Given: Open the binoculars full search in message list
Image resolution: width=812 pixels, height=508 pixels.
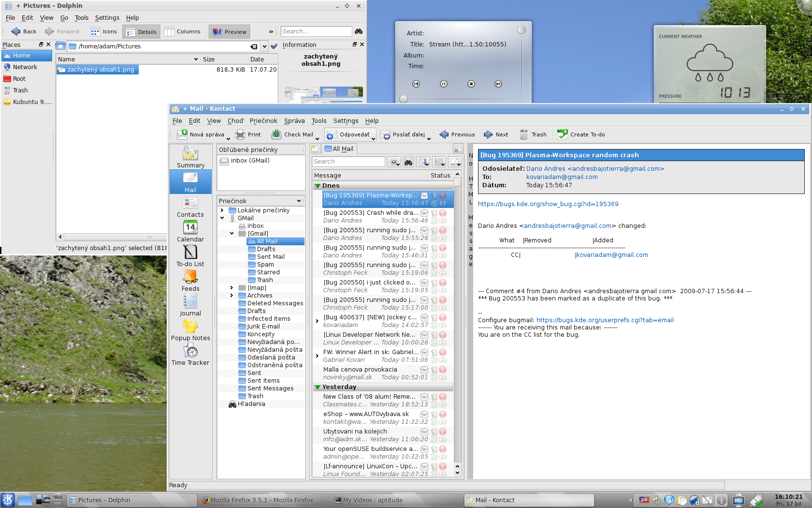Looking at the screenshot, I should [408, 162].
